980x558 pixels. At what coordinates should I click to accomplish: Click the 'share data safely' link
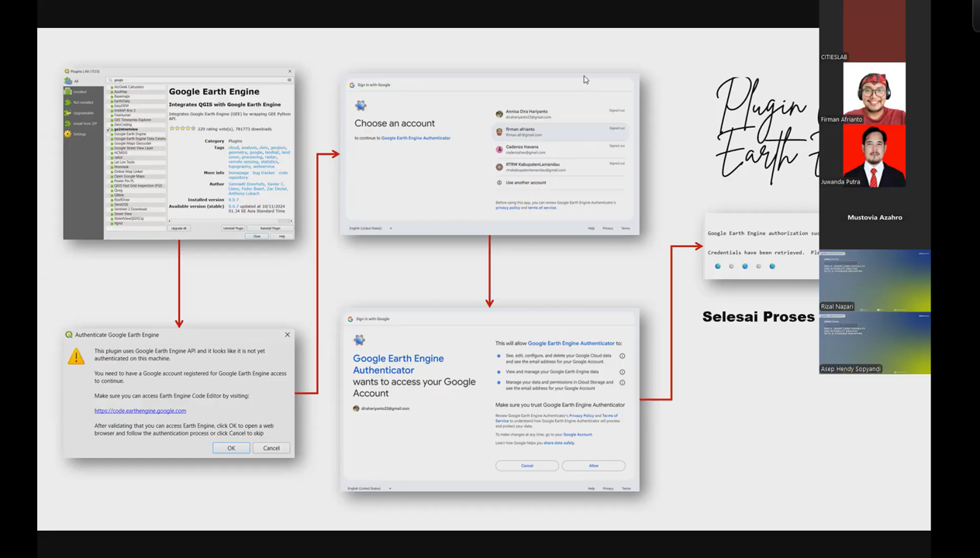pos(559,443)
